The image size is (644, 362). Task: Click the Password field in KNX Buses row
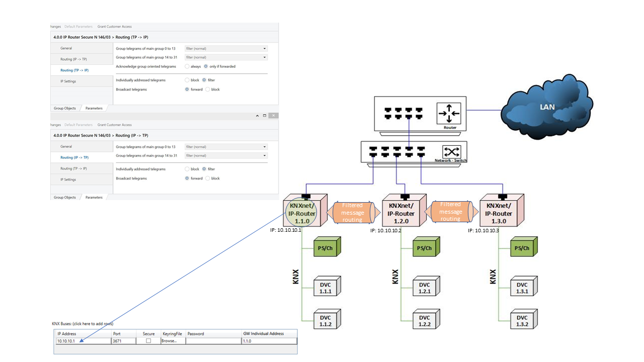click(213, 341)
